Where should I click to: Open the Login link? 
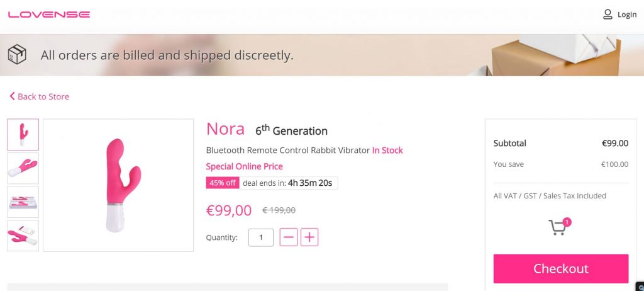click(x=626, y=14)
